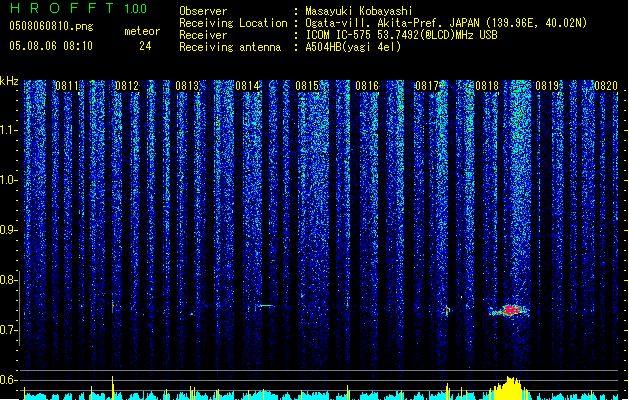Click the 0.7 kHz axis label
The image size is (629, 400).
9,330
